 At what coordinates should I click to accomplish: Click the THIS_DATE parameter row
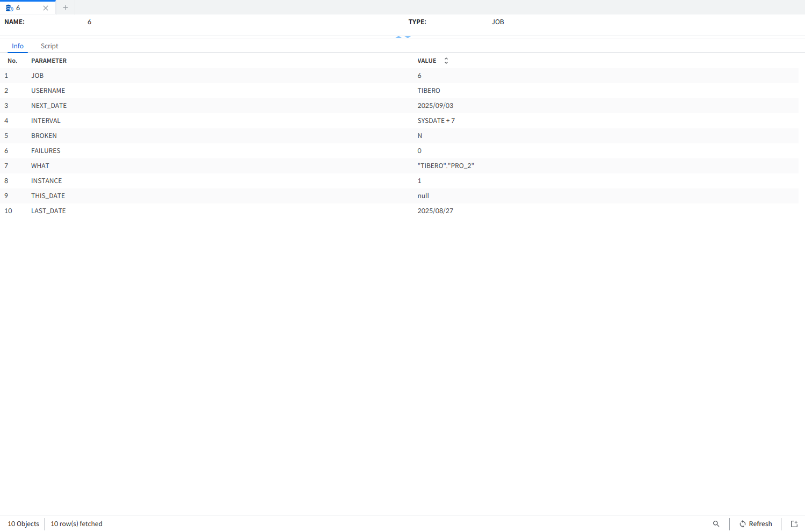pyautogui.click(x=48, y=196)
